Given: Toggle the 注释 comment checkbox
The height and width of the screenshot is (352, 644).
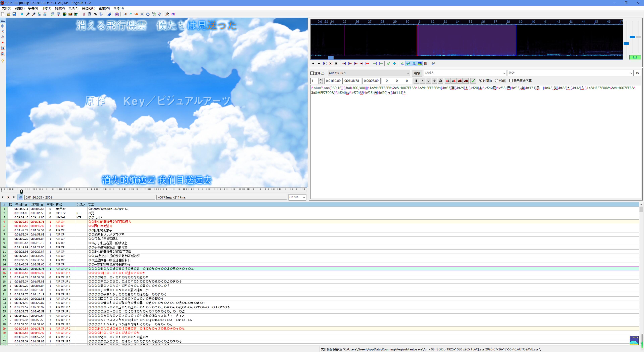Looking at the screenshot, I should click(x=312, y=73).
